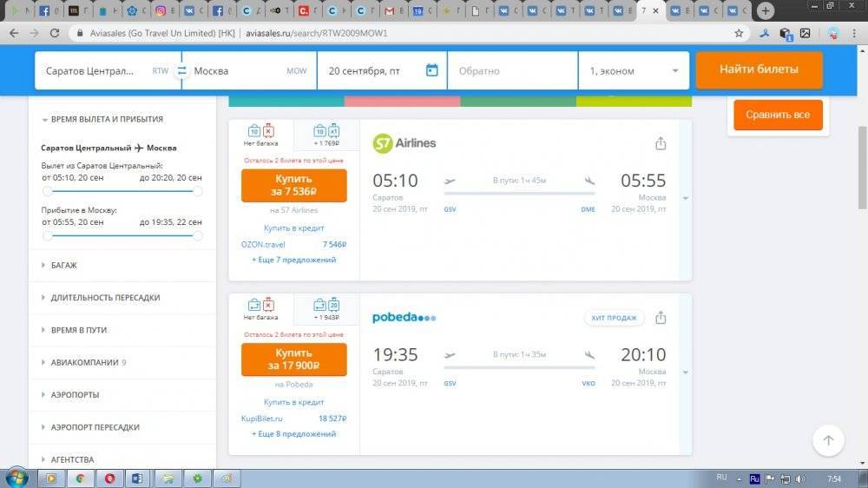Open the image extension icon in toolbar

click(x=805, y=33)
